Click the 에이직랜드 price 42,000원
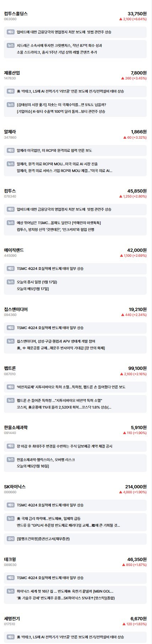 137,250
